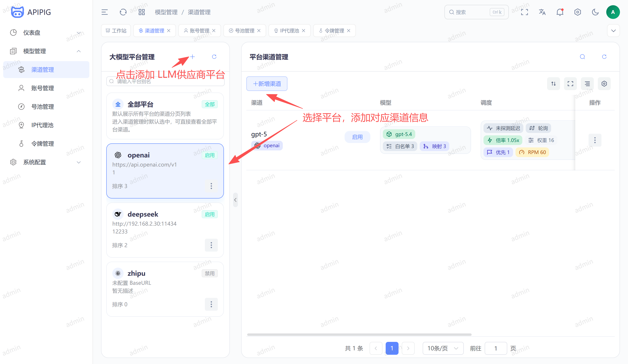Refresh the channel management panel
The width and height of the screenshot is (628, 364).
tap(604, 57)
